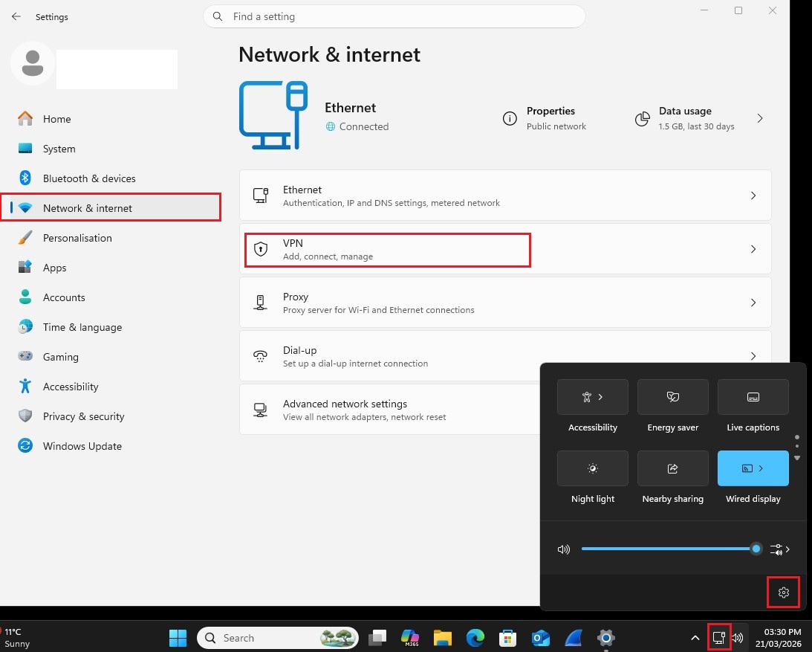Open Task View from taskbar

377,638
